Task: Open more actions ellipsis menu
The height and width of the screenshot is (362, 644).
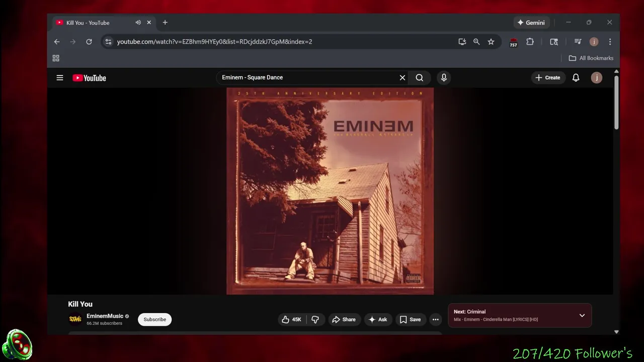Action: coord(436,319)
